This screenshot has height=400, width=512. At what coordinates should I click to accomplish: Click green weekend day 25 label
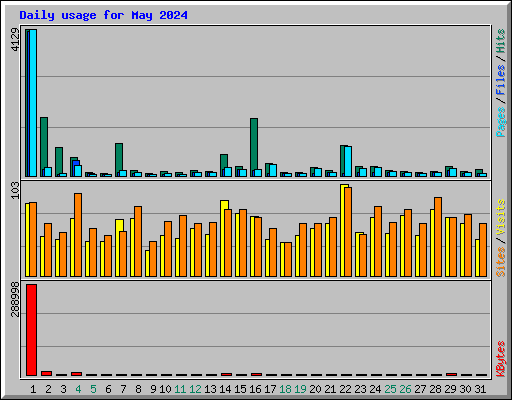[x=391, y=389]
